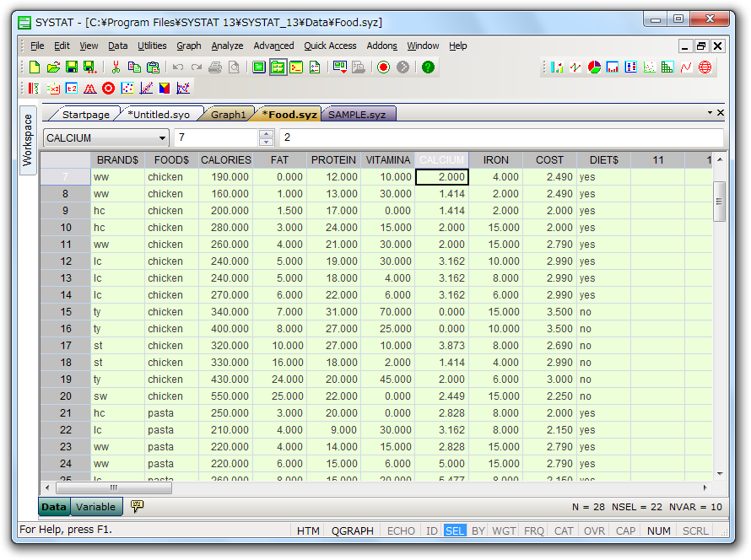Click the Save As disk icon
This screenshot has height=560, width=751.
coord(90,67)
